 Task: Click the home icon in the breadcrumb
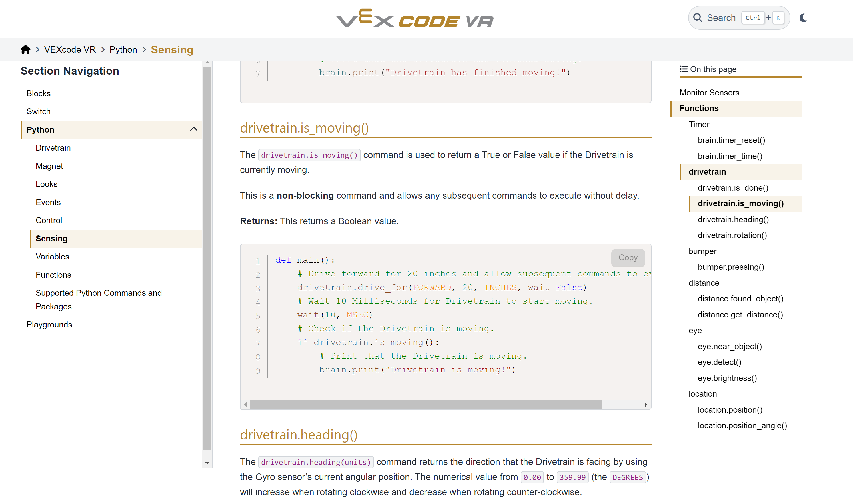click(x=25, y=49)
